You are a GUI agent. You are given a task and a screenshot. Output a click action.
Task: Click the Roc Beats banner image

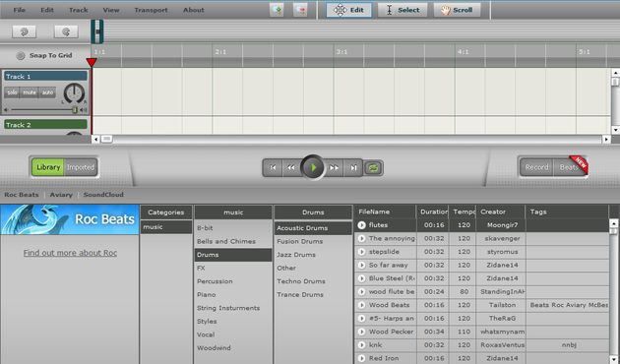pyautogui.click(x=70, y=219)
